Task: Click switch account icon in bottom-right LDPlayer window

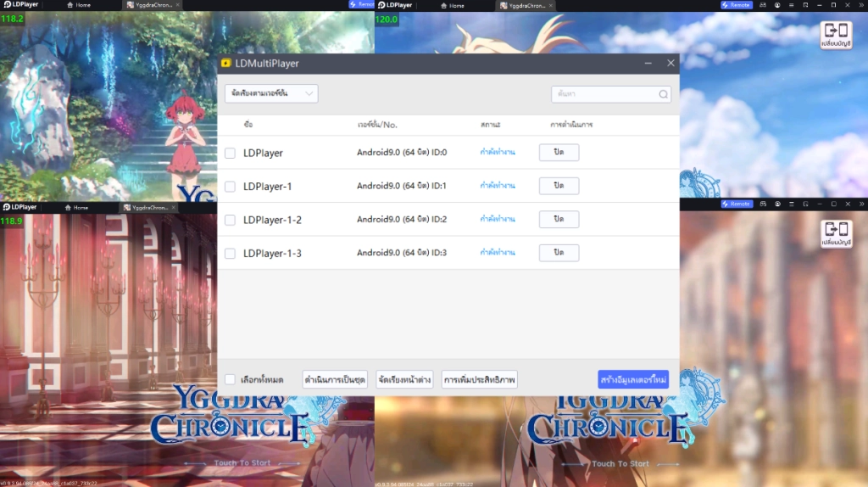Action: pyautogui.click(x=836, y=233)
